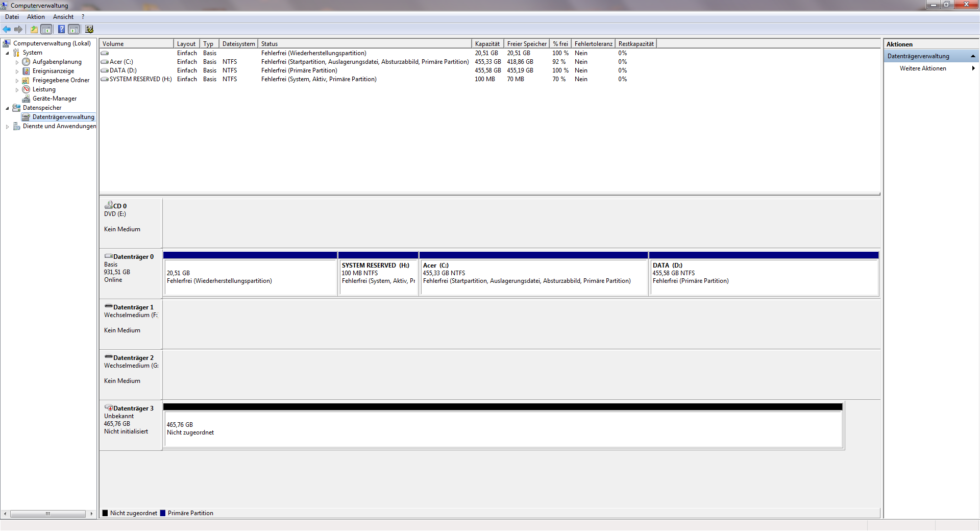Screen dimensions: 980x531
Task: Click the Ereignisanzeige icon
Action: [x=26, y=71]
